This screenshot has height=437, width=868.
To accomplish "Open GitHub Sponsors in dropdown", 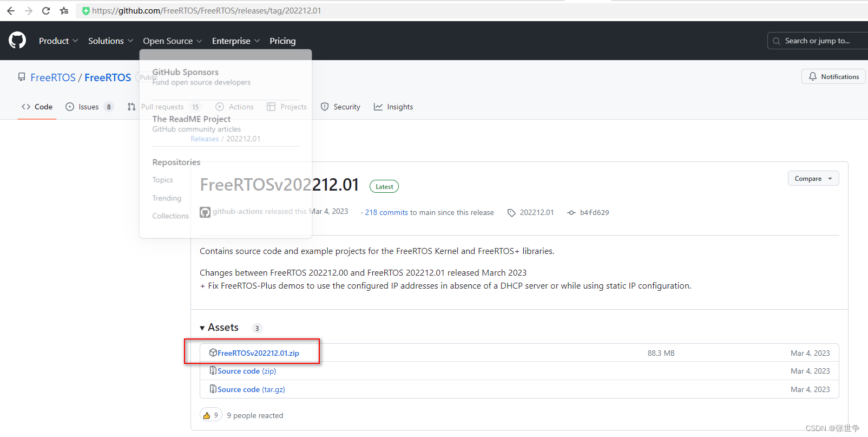I will coord(201,76).
